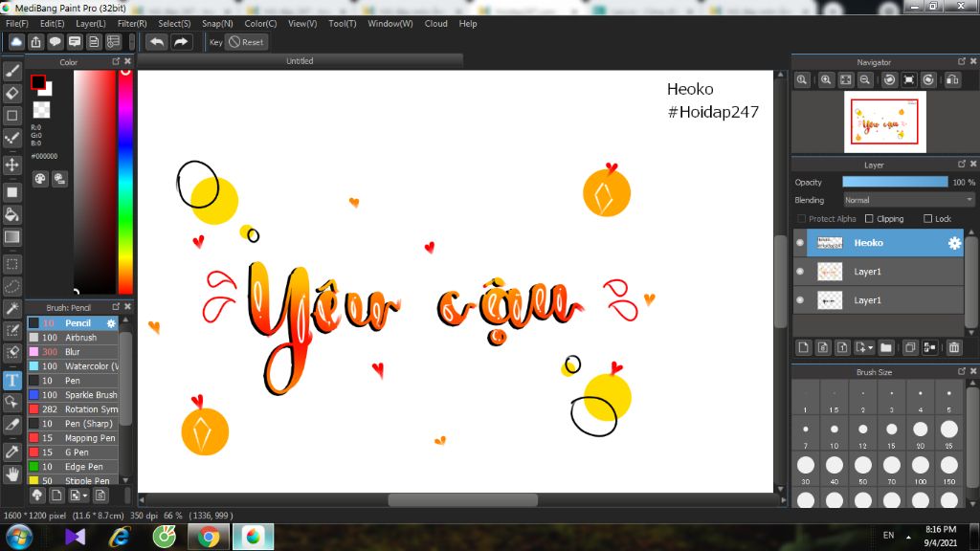Image resolution: width=980 pixels, height=551 pixels.
Task: Choose brush size 20
Action: pos(920,433)
